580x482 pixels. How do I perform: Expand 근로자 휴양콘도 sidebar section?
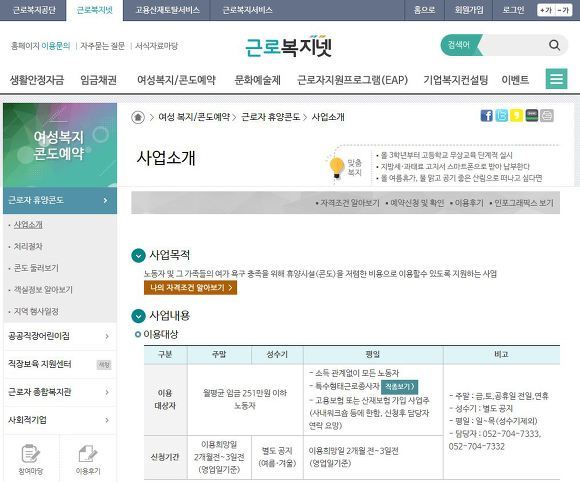60,200
